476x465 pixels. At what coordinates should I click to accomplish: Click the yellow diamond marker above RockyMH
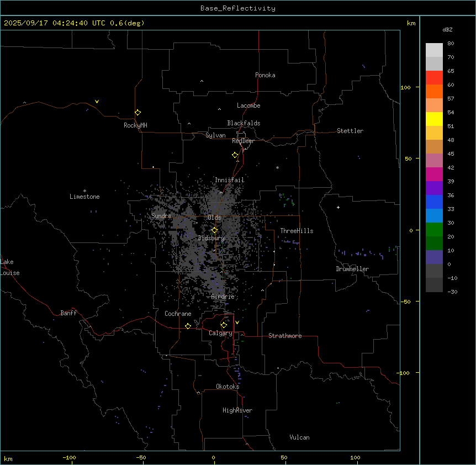coord(137,113)
